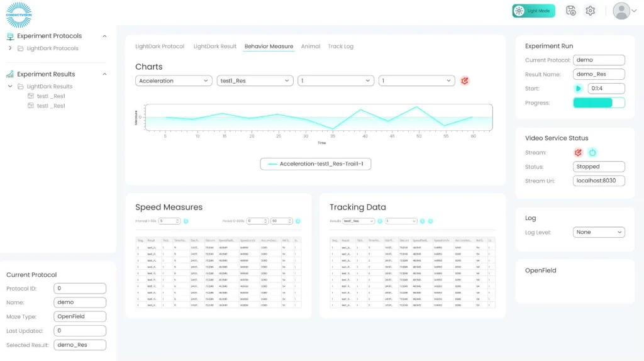
Task: Expand the LightDark Protocols folder
Action: coord(10,48)
